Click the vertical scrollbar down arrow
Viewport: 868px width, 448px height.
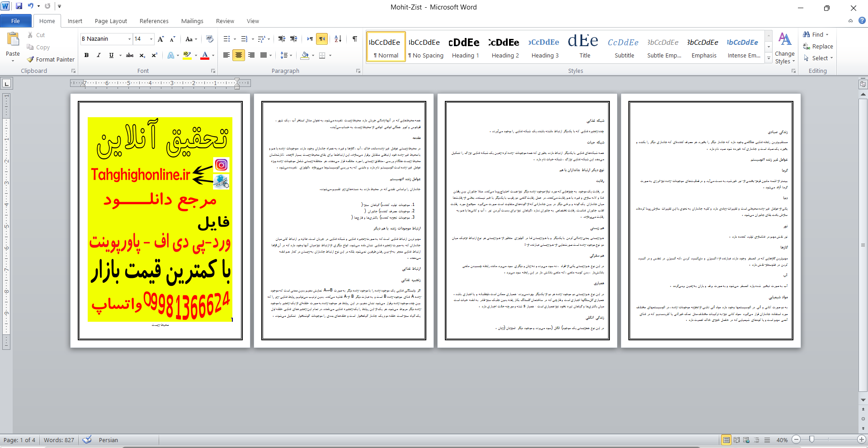click(863, 400)
